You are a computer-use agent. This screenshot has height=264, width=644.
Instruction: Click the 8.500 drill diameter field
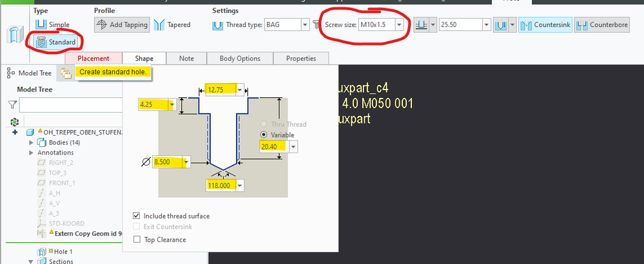(168, 163)
